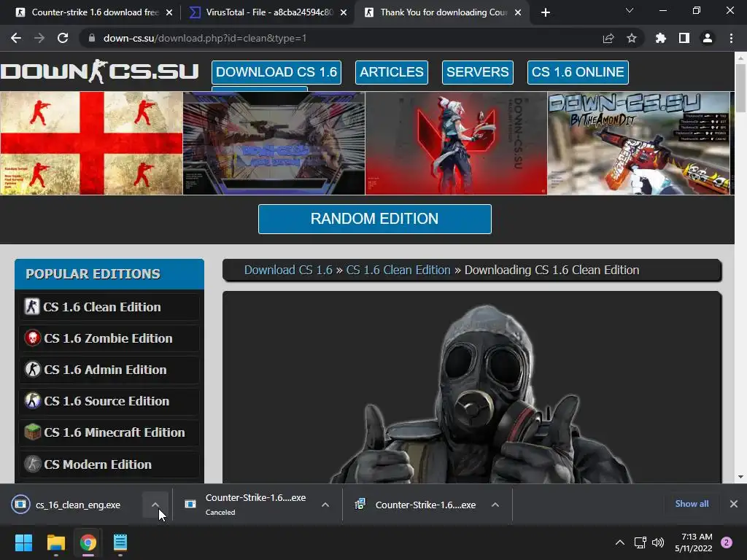This screenshot has width=747, height=560.
Task: Open the volume control in tray
Action: pyautogui.click(x=658, y=542)
